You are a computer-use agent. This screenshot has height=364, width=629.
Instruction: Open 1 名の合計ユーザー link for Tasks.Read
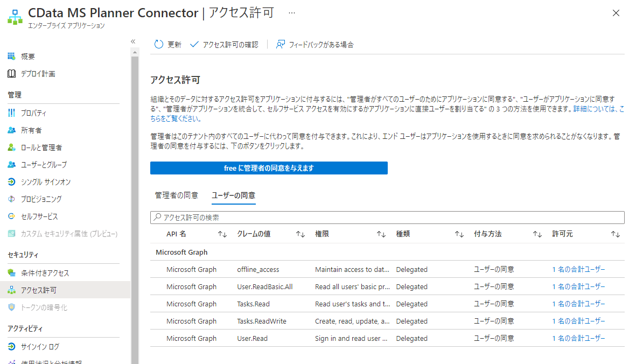pos(578,304)
